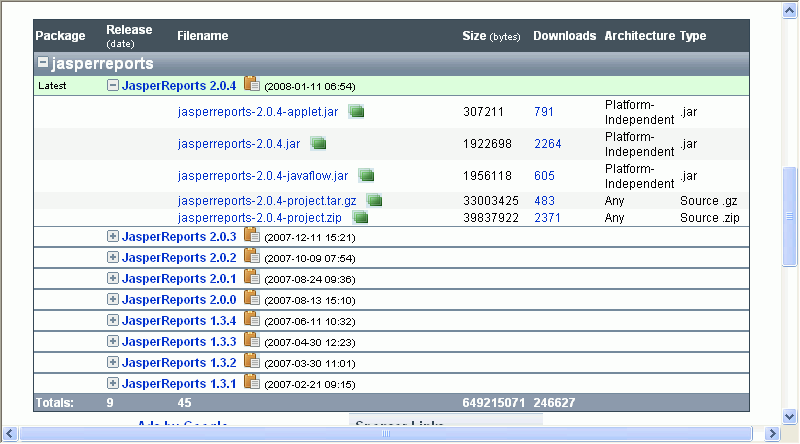Click download count 791 link
Screen dimensions: 800x444
[544, 112]
